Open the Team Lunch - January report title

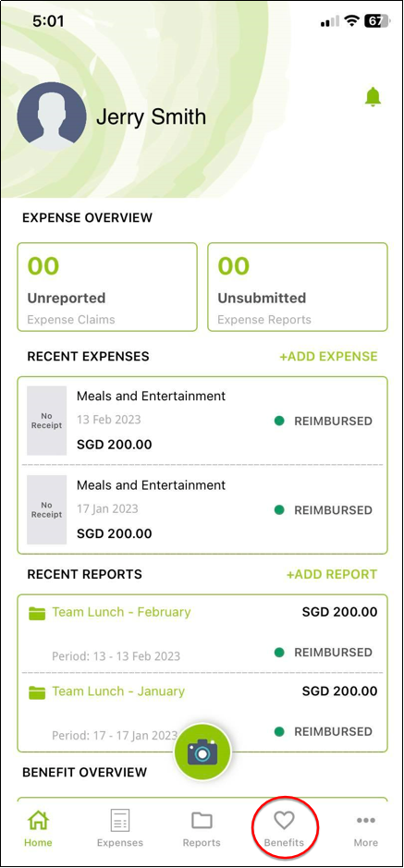click(x=118, y=691)
